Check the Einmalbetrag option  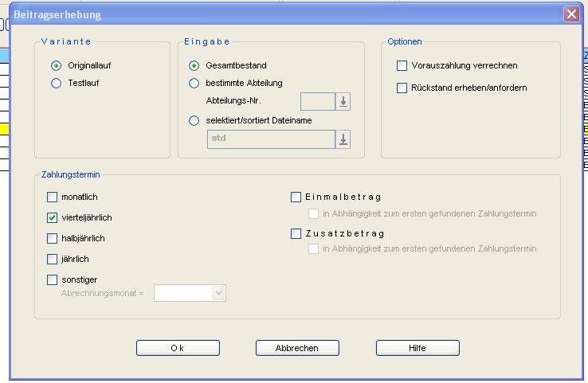pos(296,197)
